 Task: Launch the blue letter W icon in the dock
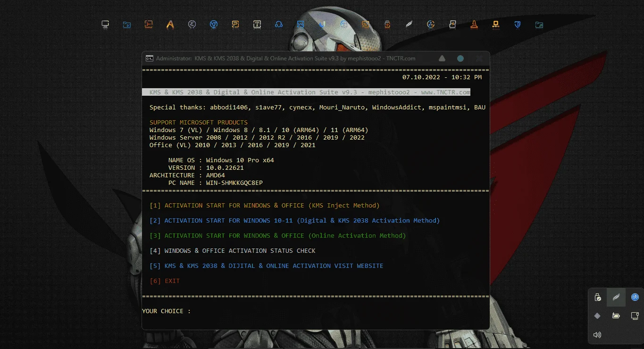tap(301, 24)
